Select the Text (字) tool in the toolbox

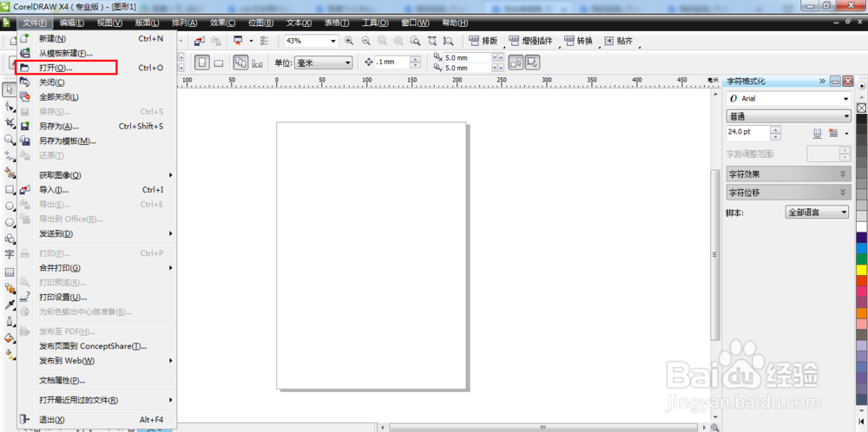tap(10, 254)
